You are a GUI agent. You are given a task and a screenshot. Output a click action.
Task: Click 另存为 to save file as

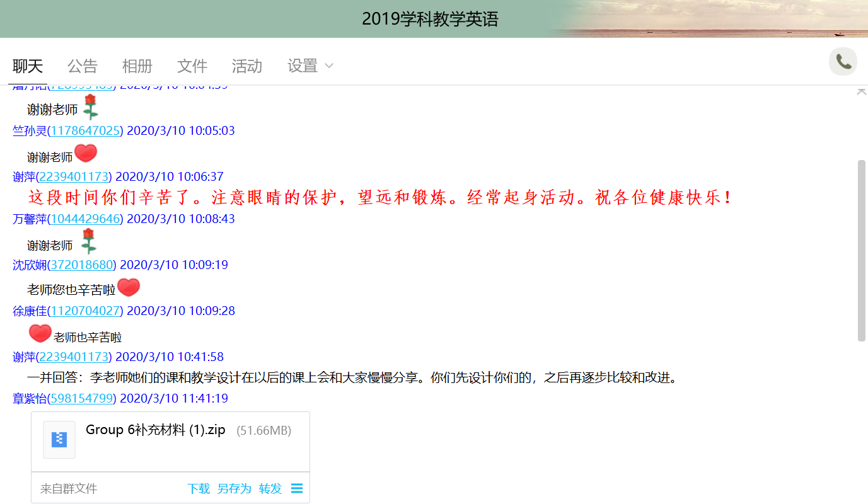pos(234,488)
